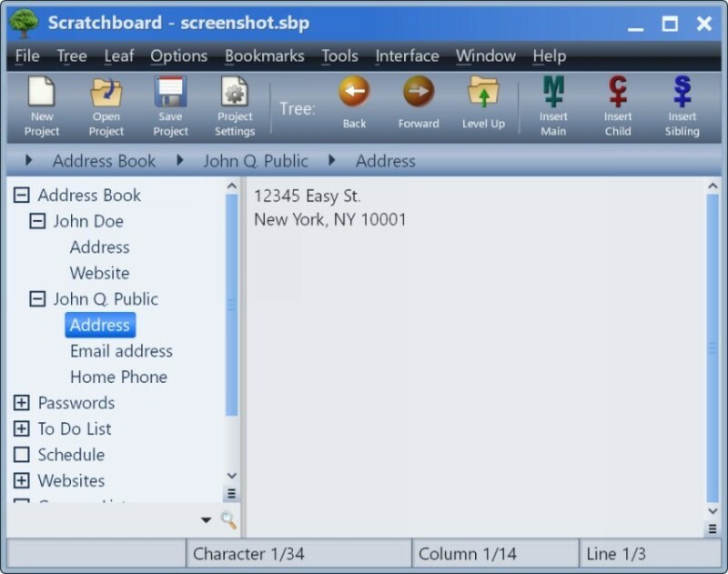Select the Email address leaf
728x574 pixels.
coord(121,351)
